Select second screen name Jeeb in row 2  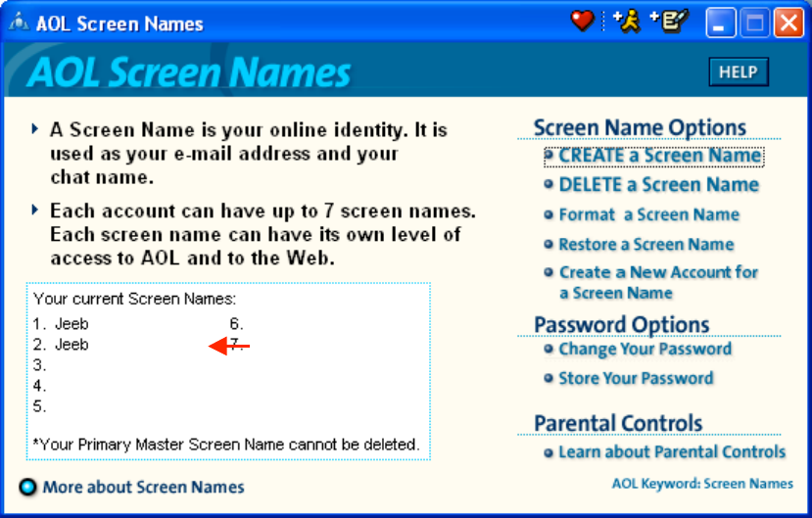point(72,345)
